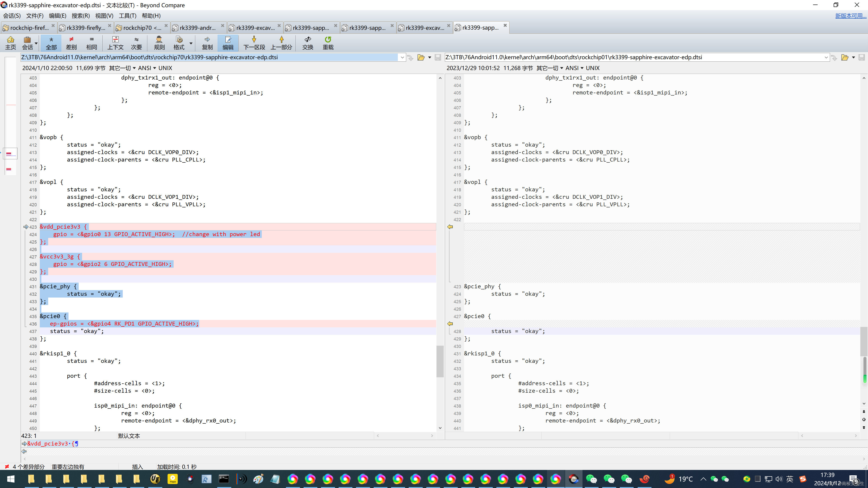
Task: Open the Rules (规则) toolbar icon
Action: tap(159, 43)
